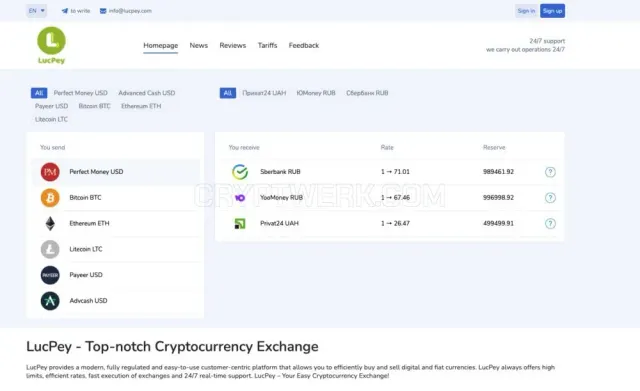Click the Telegram paper-plane icon
Image resolution: width=640 pixels, height=391 pixels.
point(64,11)
